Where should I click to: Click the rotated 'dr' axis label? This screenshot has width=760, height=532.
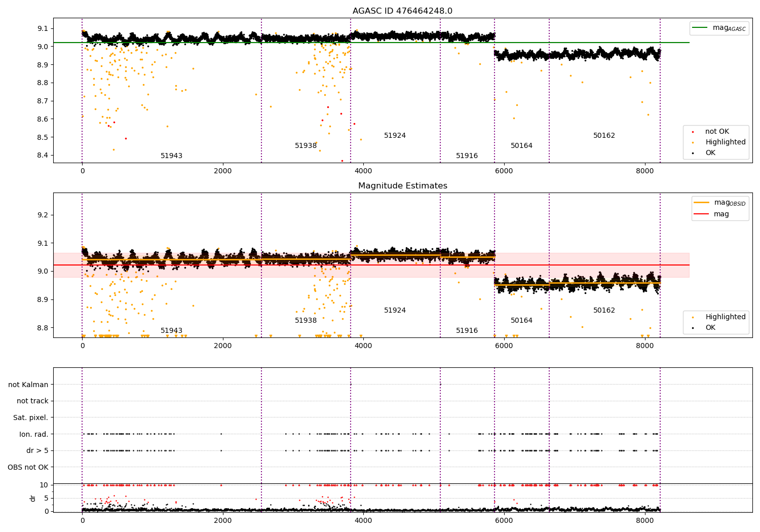33,498
